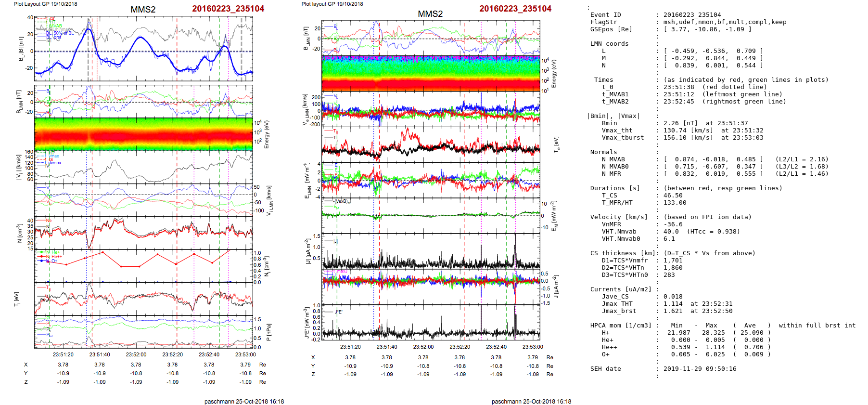The image size is (868, 405).
Task: Select the N [cm-3] density plot panel
Action: 143,233
